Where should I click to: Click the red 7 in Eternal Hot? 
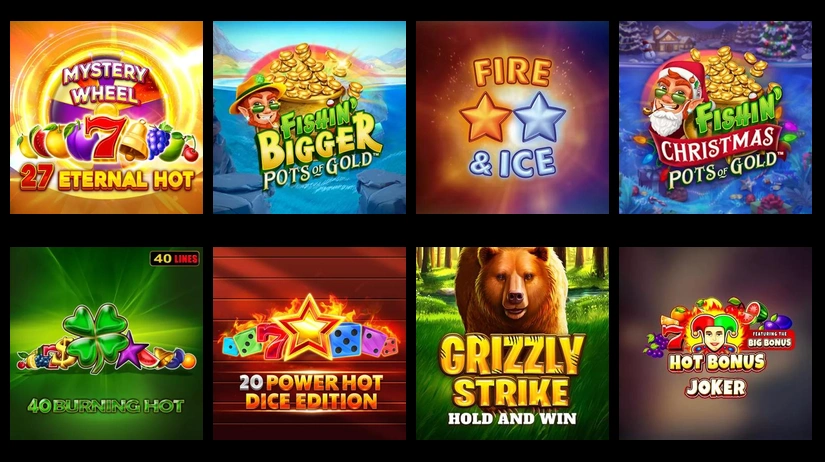pos(105,137)
